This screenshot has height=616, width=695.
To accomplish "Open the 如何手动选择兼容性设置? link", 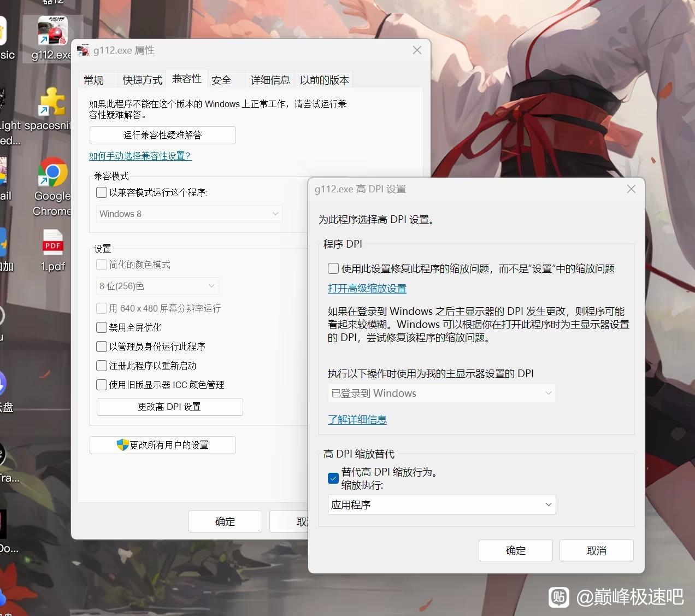I will pos(140,156).
